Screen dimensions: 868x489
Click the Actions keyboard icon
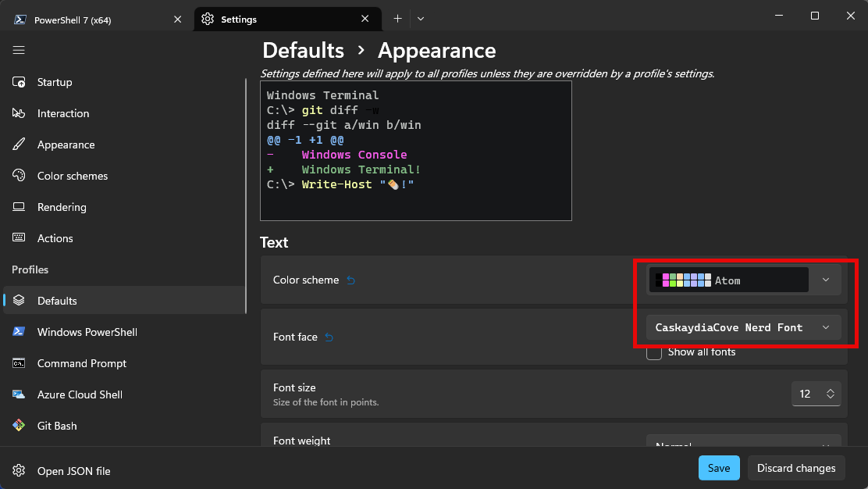point(19,237)
